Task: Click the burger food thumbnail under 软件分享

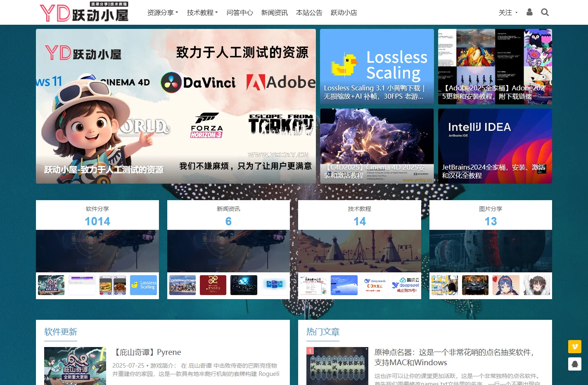Action: (113, 285)
